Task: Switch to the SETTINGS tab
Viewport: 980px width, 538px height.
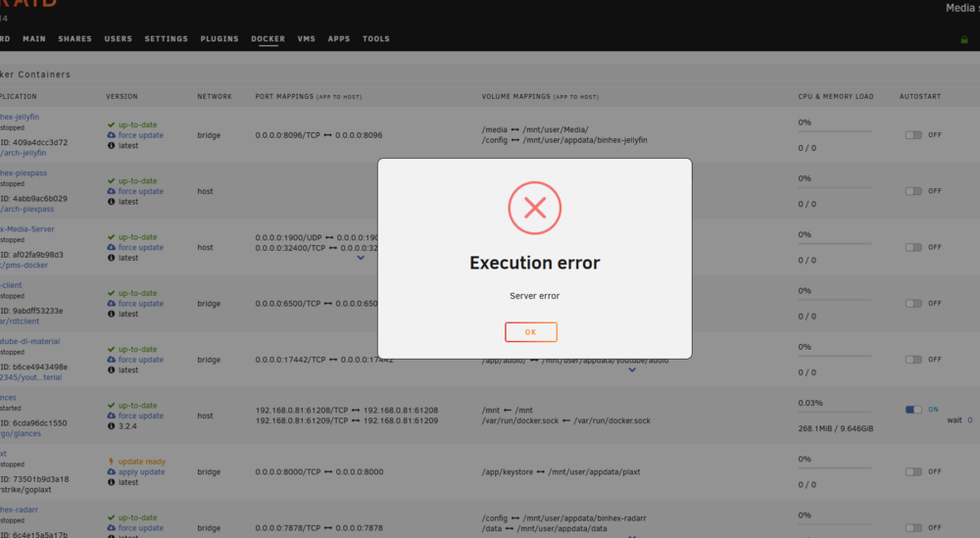Action: coord(167,39)
